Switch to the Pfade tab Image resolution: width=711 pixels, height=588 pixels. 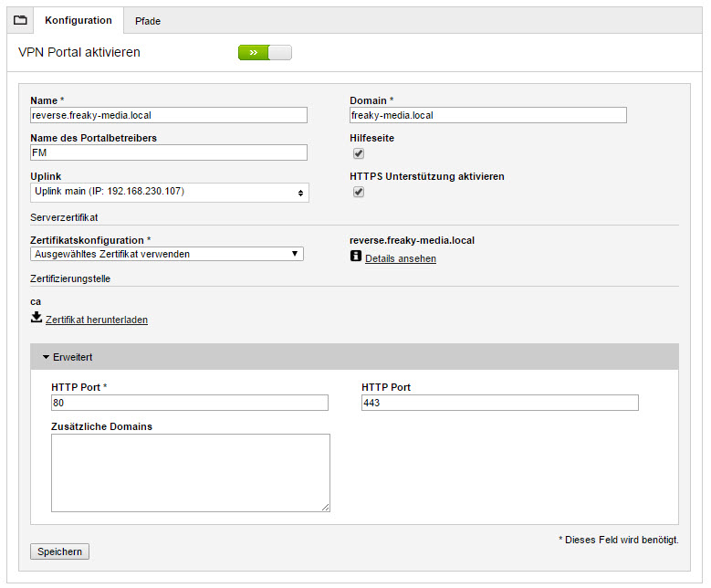pyautogui.click(x=147, y=21)
